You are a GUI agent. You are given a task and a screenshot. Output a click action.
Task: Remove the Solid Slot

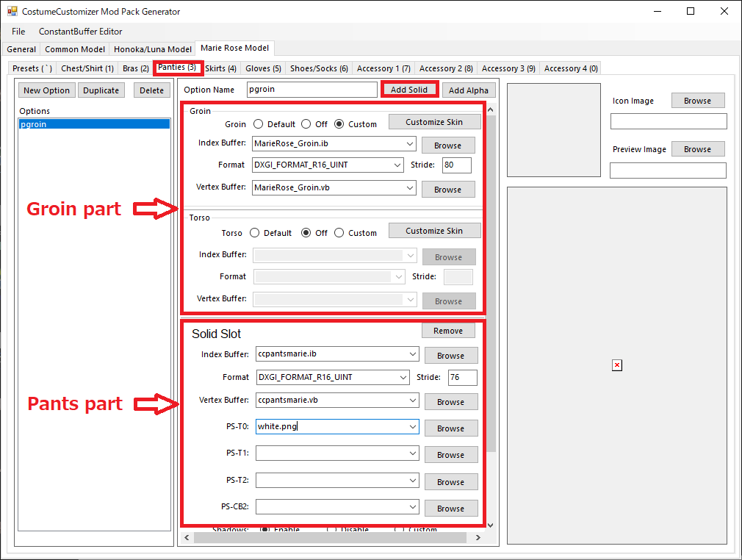tap(448, 331)
